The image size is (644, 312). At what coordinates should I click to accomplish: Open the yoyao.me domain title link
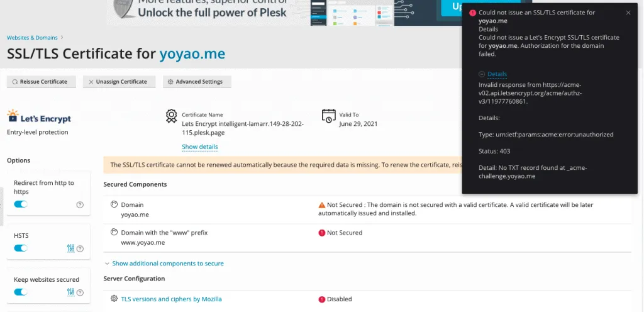tap(192, 54)
